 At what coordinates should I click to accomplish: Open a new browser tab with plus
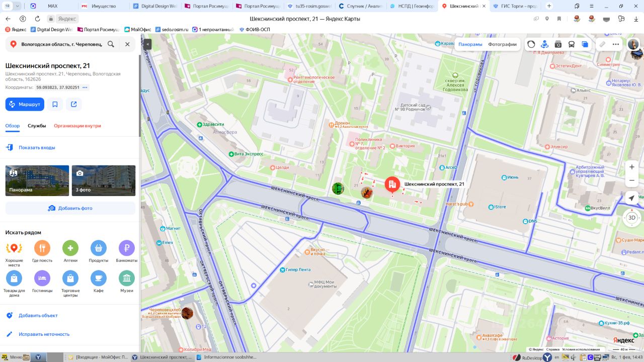(x=549, y=6)
